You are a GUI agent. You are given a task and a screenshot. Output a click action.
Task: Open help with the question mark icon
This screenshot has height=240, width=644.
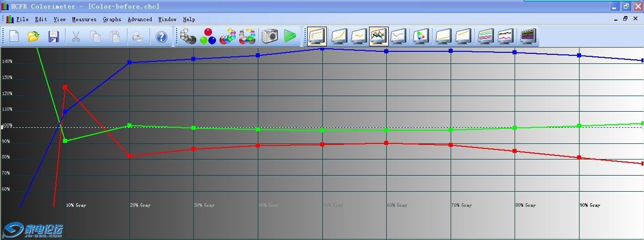click(161, 36)
